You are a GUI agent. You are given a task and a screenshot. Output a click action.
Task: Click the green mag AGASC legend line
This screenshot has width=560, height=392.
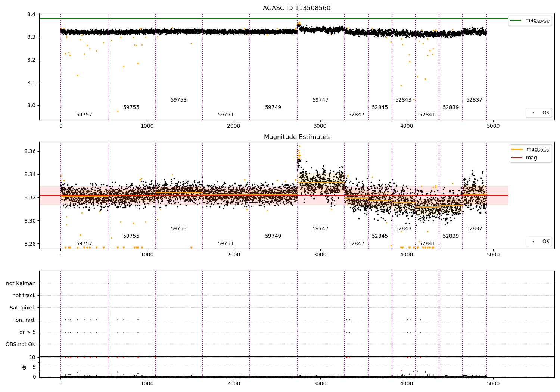click(516, 21)
